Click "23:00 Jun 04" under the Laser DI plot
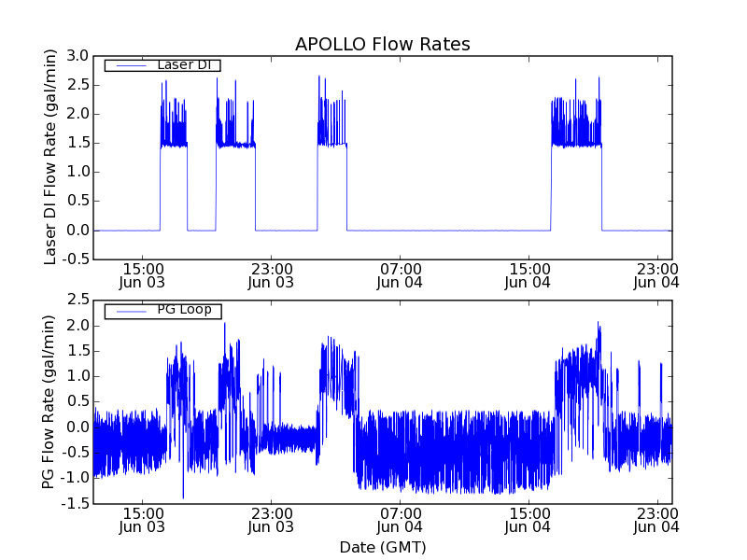The image size is (747, 560). [x=656, y=275]
